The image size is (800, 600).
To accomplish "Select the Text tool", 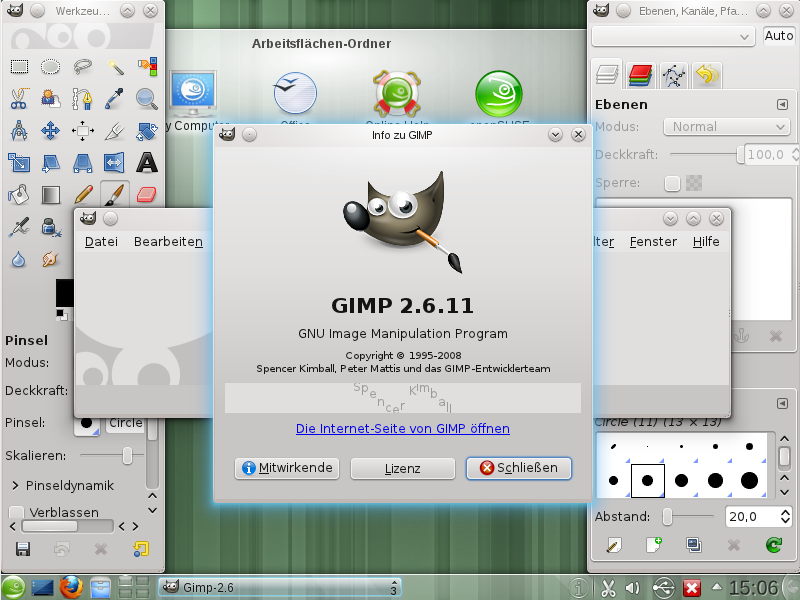I will (x=147, y=163).
